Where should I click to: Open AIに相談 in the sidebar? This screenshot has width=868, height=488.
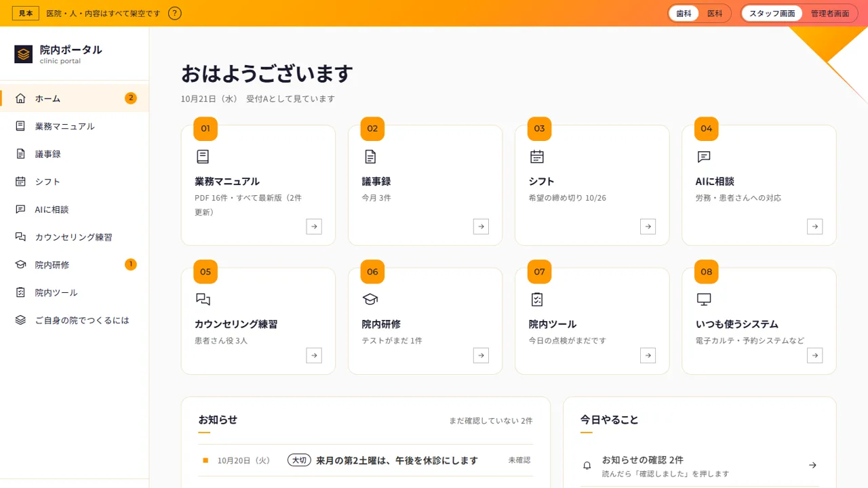coord(75,209)
